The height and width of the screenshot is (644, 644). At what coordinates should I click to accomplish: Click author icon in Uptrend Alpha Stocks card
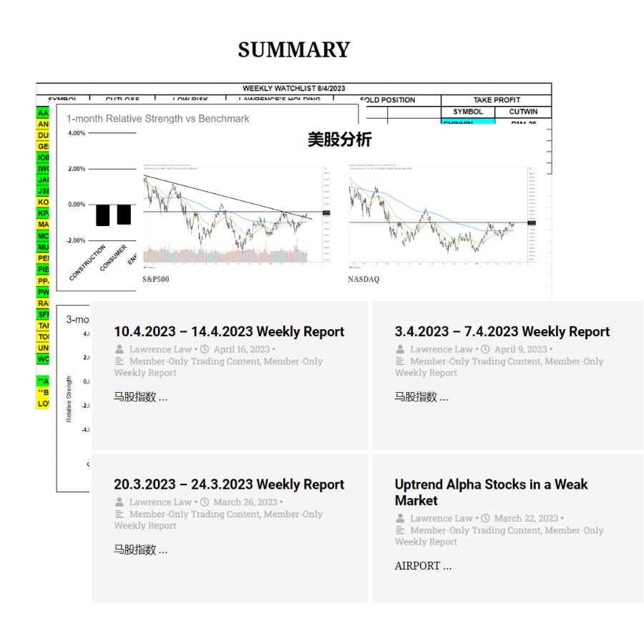401,518
